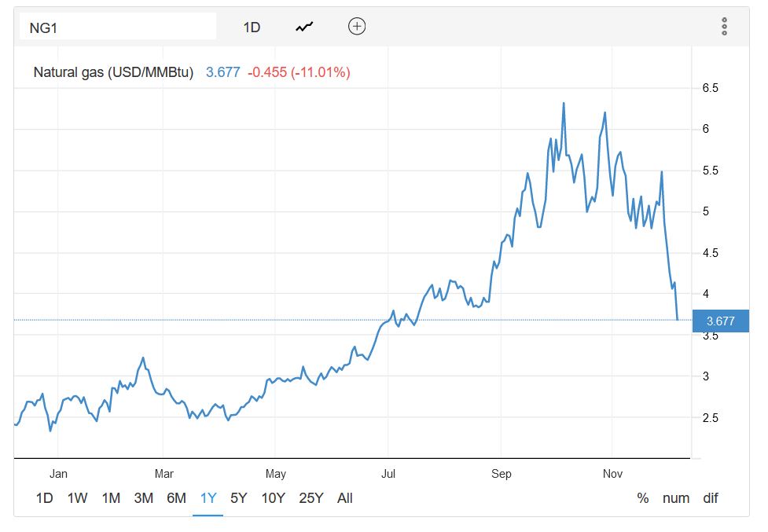Show full history with the All range
The height and width of the screenshot is (532, 768).
346,498
